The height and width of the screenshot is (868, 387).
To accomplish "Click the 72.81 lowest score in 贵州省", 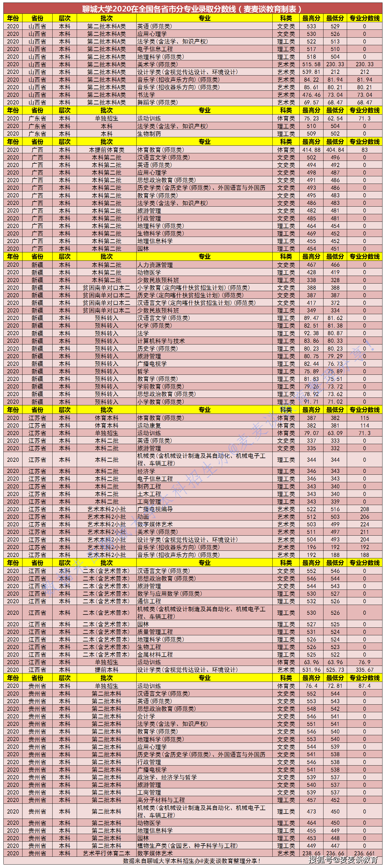I will tap(335, 686).
